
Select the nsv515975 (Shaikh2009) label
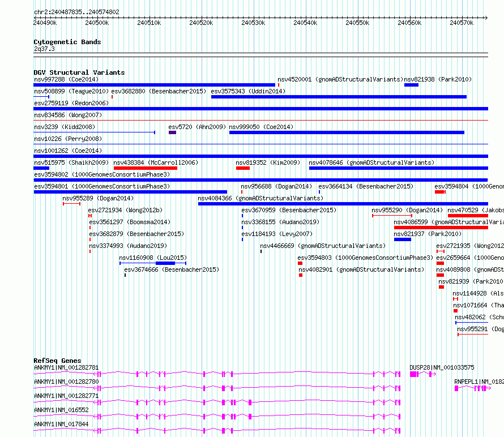point(71,162)
